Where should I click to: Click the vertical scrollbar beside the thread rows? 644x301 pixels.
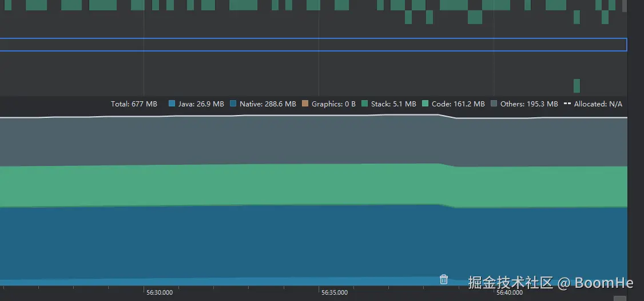[x=625, y=6]
